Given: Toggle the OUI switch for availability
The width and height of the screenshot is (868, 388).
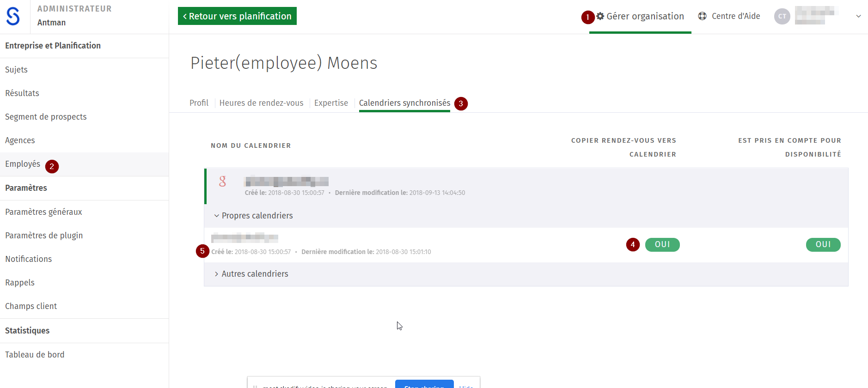Looking at the screenshot, I should point(823,245).
